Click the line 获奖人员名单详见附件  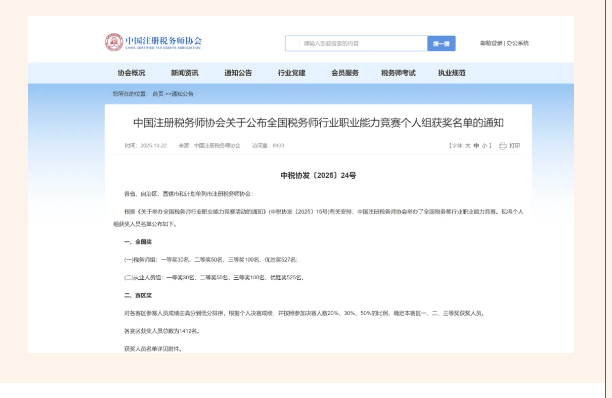(x=153, y=349)
